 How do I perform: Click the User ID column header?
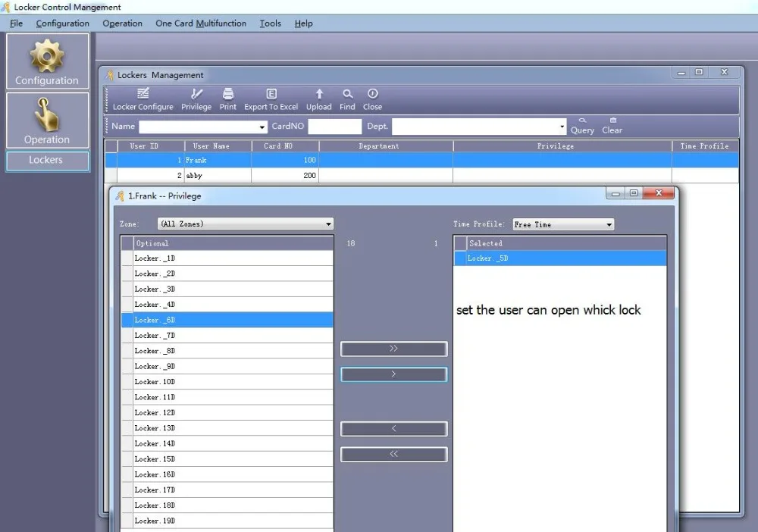(x=151, y=146)
